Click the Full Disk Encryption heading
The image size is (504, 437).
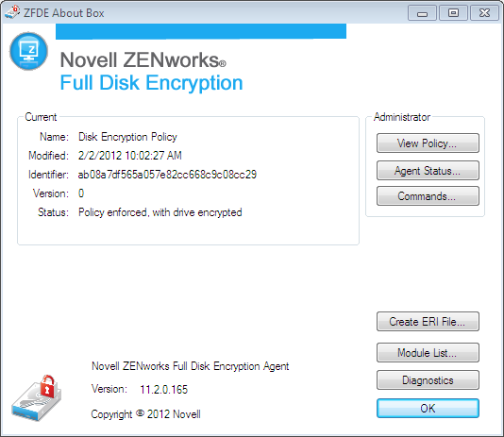[x=151, y=83]
